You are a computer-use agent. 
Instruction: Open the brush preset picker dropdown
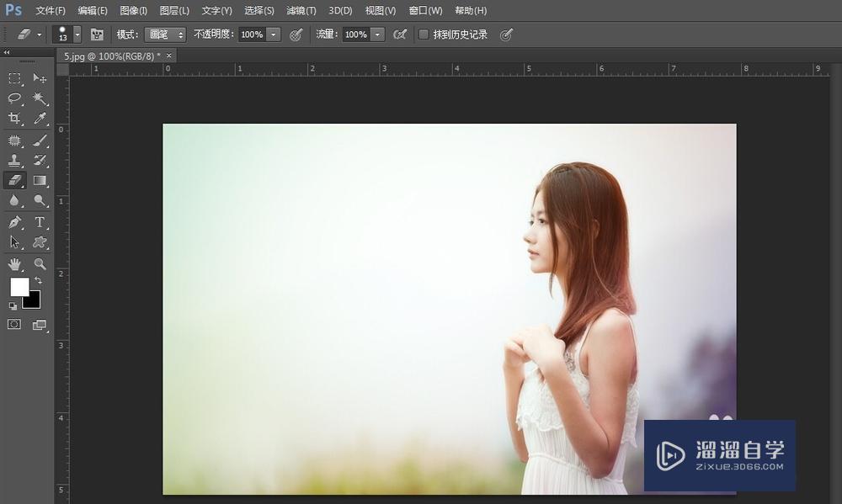tap(77, 34)
